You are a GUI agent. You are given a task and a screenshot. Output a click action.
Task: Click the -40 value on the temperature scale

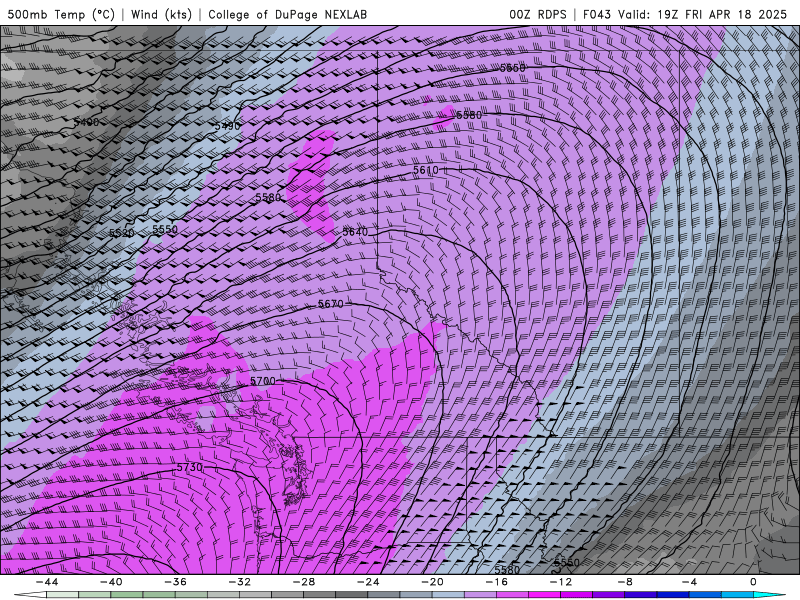pyautogui.click(x=111, y=582)
